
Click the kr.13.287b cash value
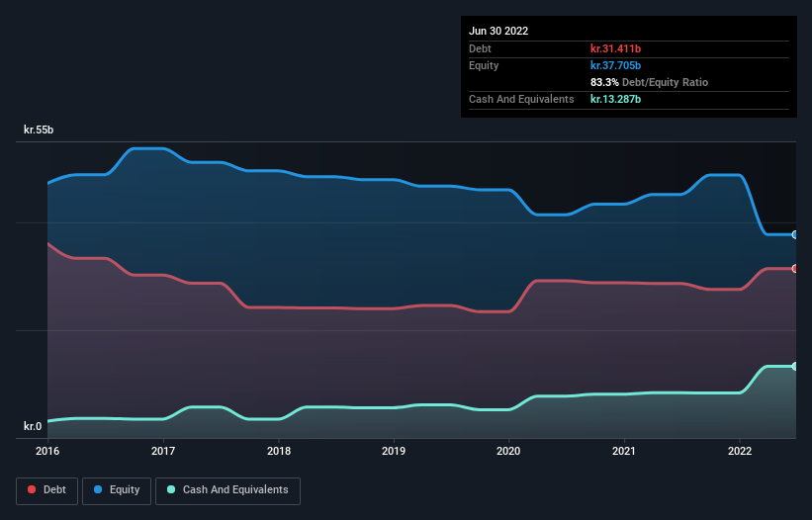[x=616, y=99]
